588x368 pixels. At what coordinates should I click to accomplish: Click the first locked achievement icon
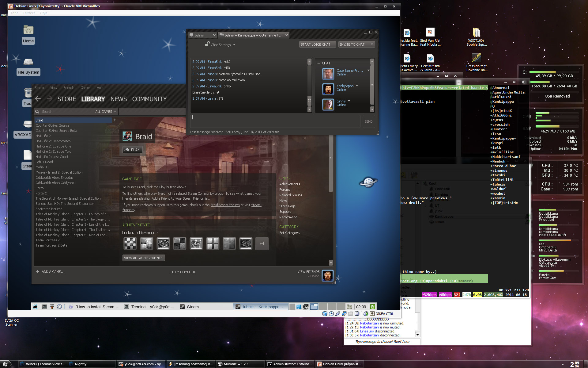click(x=130, y=243)
